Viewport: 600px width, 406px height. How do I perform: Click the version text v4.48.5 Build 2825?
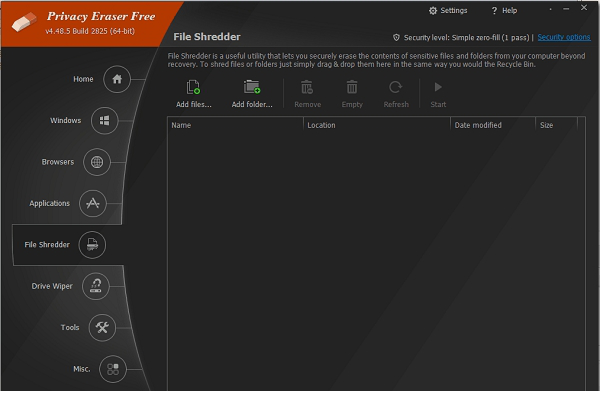pos(90,31)
